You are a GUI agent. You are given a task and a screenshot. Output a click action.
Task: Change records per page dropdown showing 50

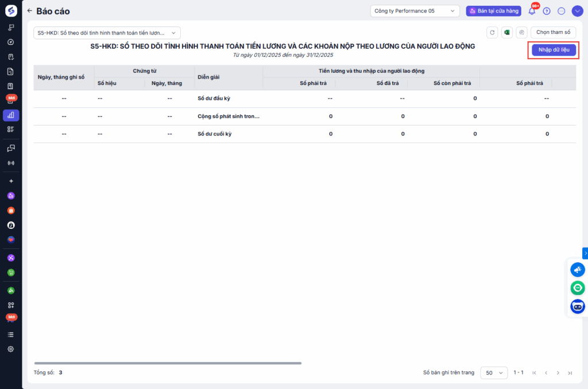[493, 373]
